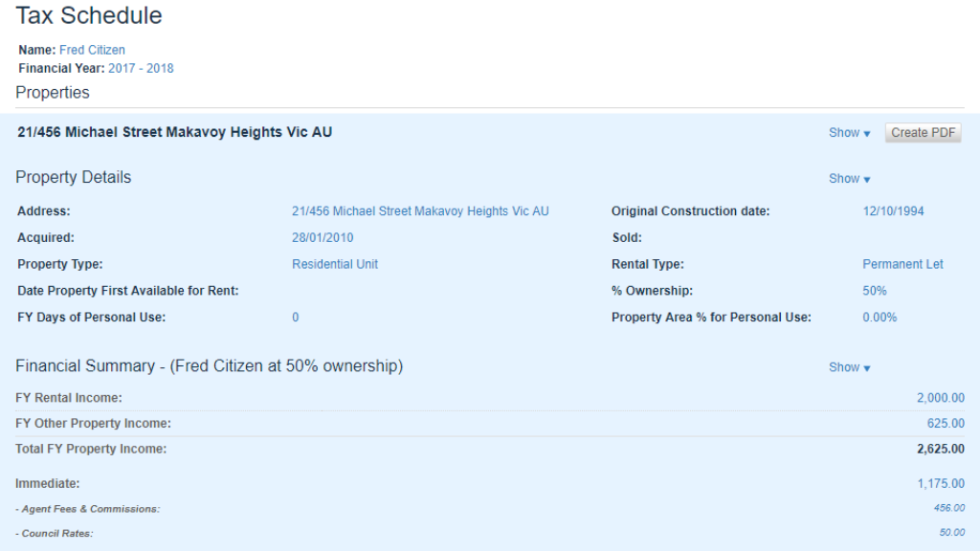Select the 2017 - 2018 financial year link
This screenshot has height=551, width=980.
pyautogui.click(x=141, y=68)
